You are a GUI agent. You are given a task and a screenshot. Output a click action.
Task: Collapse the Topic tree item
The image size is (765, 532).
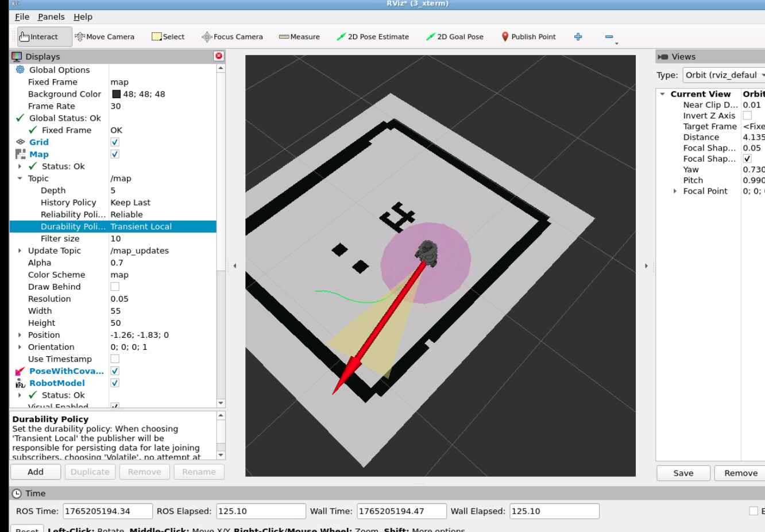[20, 179]
